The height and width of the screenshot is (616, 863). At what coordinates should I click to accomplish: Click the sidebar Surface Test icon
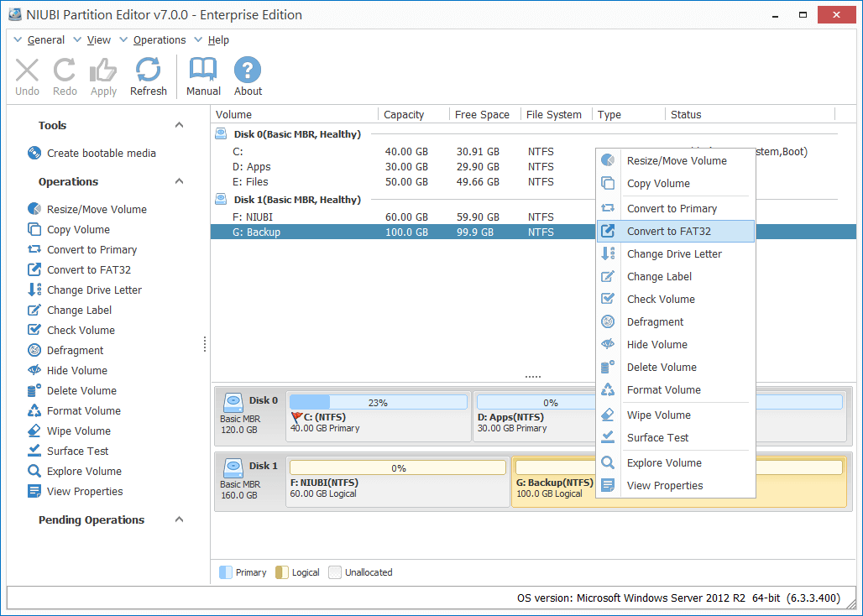(34, 451)
